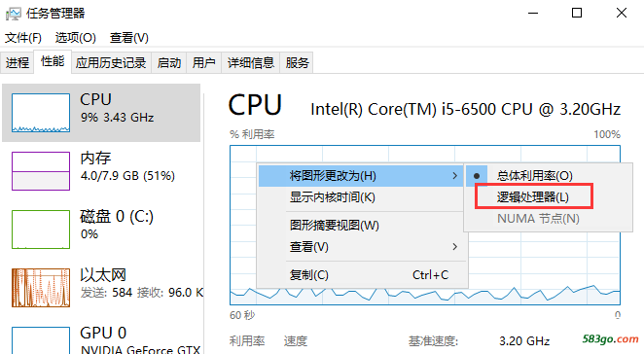Image resolution: width=644 pixels, height=354 pixels.
Task: Choose 逻辑处理器(L) in the submenu
Action: pyautogui.click(x=533, y=197)
